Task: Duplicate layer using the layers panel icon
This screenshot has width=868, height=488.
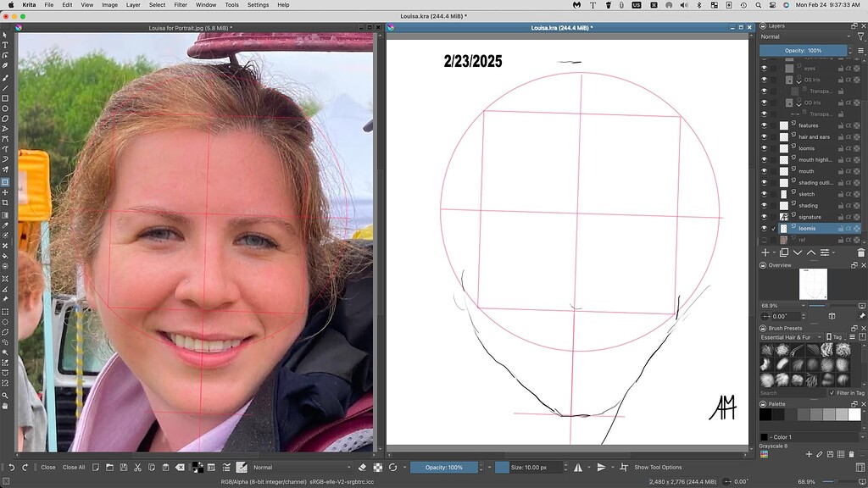Action: tap(783, 252)
